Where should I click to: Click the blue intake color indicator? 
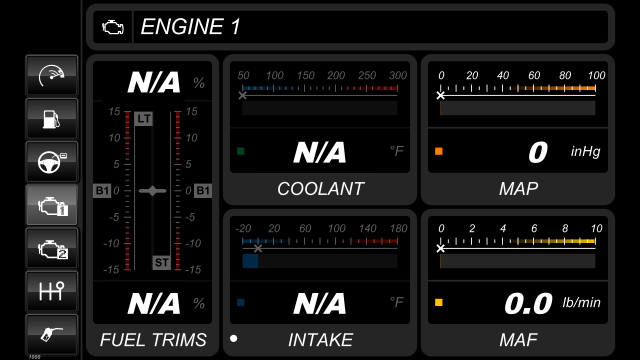[241, 302]
